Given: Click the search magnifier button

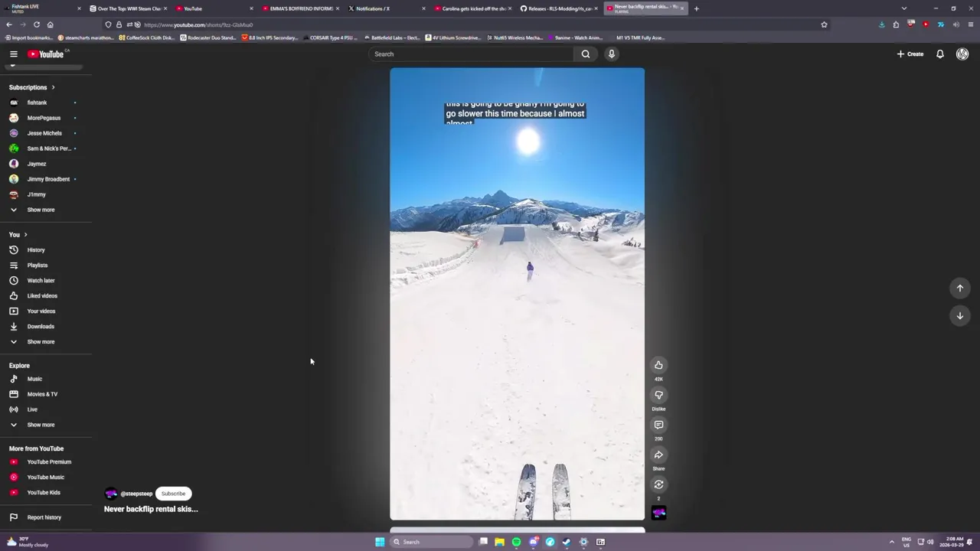Looking at the screenshot, I should (x=586, y=54).
